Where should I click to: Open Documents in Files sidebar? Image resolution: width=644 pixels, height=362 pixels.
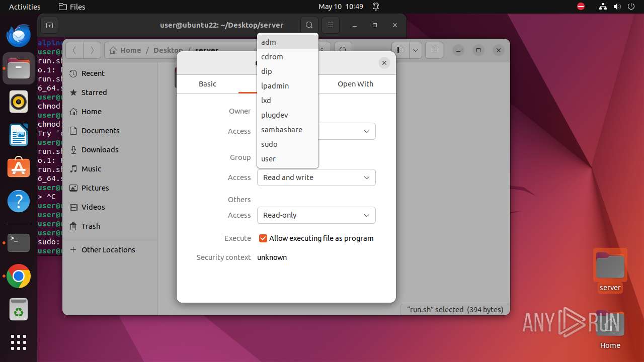click(x=110, y=131)
